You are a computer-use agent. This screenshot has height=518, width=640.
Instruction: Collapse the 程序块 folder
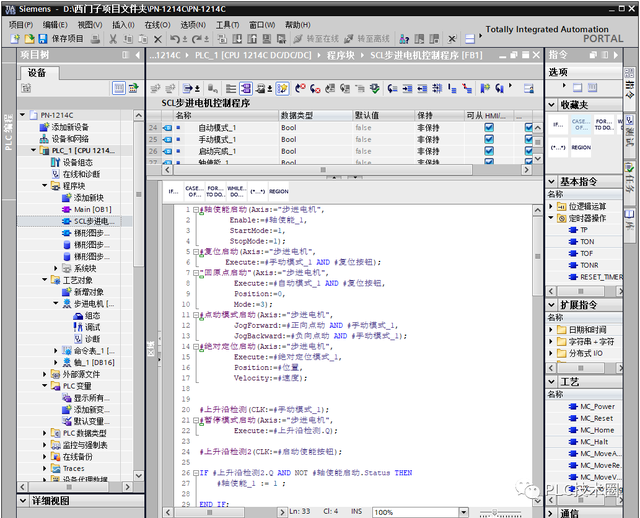[x=44, y=186]
